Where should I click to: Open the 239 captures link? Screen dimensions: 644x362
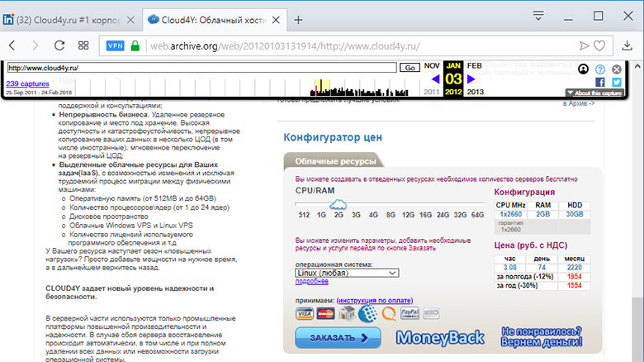click(x=27, y=83)
